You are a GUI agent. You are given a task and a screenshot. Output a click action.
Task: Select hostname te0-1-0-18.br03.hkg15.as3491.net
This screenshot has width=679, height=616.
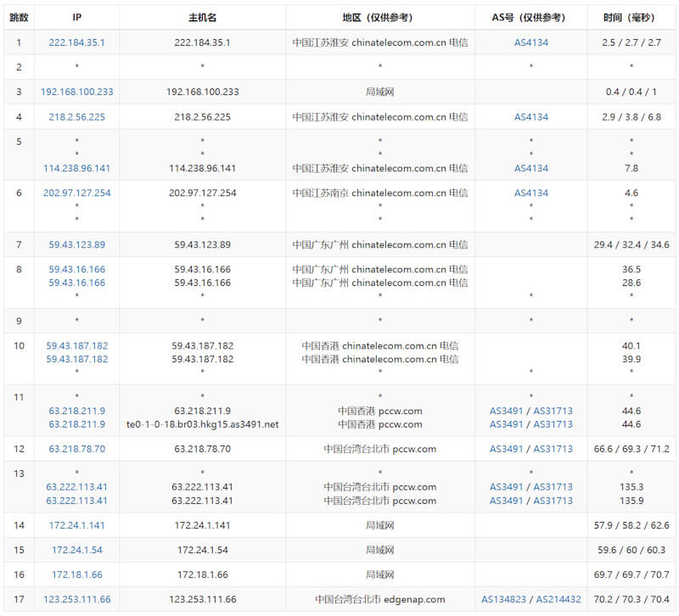coord(202,424)
